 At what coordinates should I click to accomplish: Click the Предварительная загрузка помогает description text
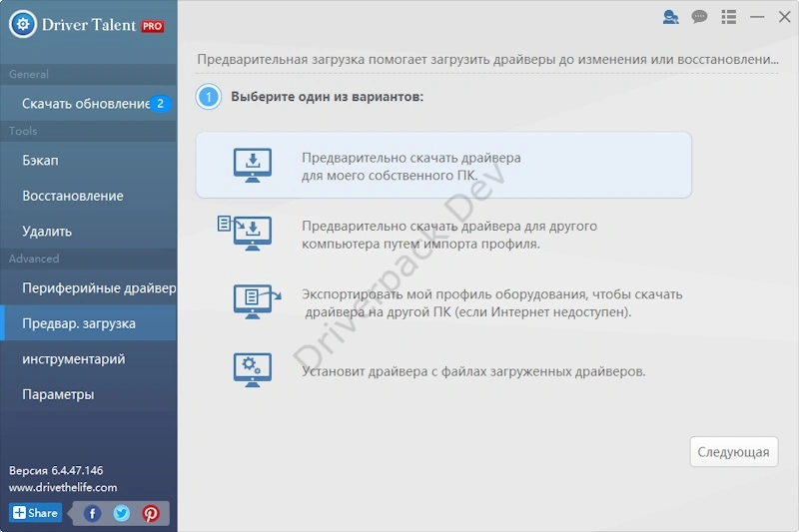[487, 60]
